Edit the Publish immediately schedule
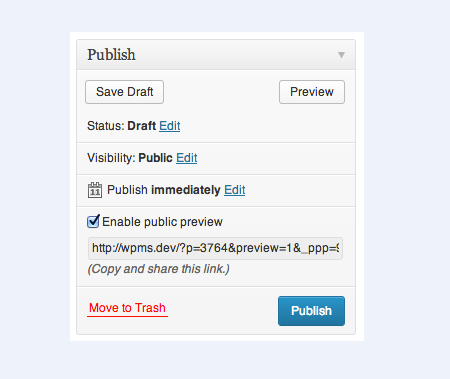450x379 pixels. tap(235, 190)
